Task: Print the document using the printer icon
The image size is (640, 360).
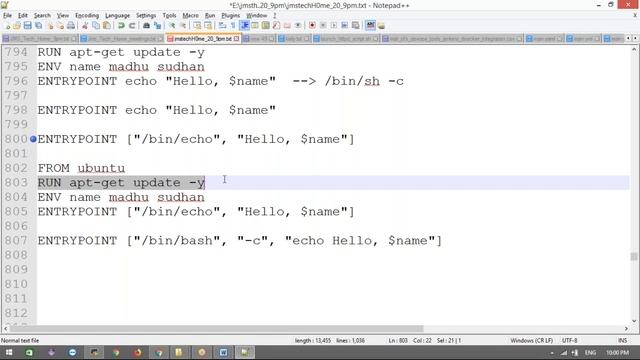Action: [71, 26]
